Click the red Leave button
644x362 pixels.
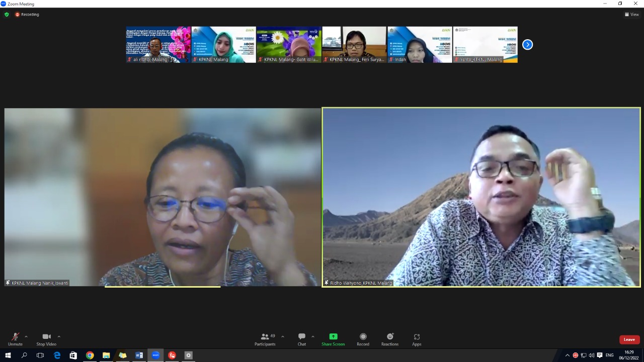click(629, 339)
